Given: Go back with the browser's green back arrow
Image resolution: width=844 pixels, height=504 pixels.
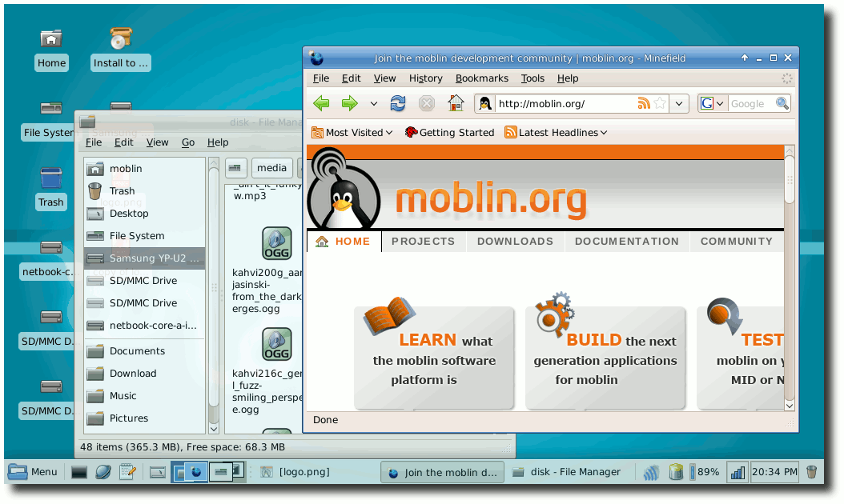Looking at the screenshot, I should (x=321, y=103).
